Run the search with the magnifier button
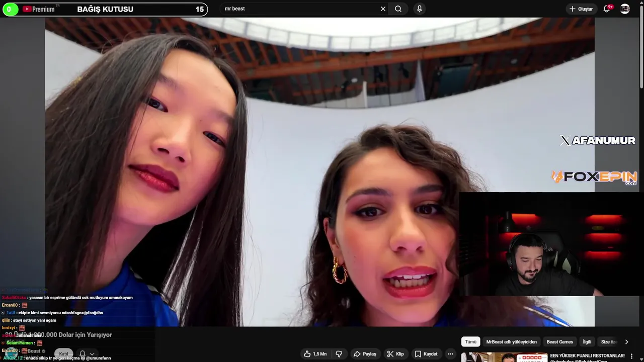644x362 pixels. [x=398, y=9]
